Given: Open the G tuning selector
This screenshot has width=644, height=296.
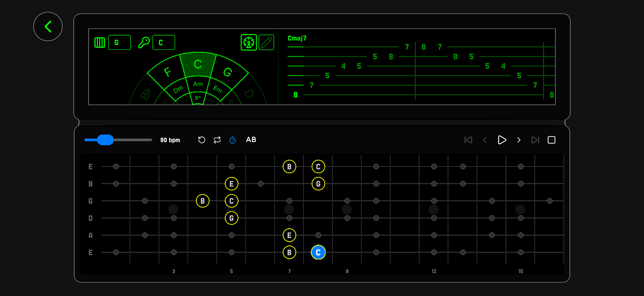Looking at the screenshot, I should click(x=120, y=42).
